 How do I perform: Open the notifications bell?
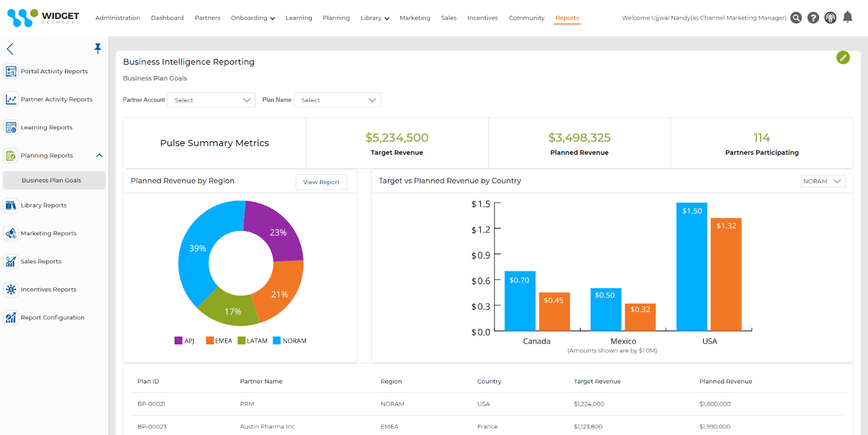pyautogui.click(x=848, y=17)
